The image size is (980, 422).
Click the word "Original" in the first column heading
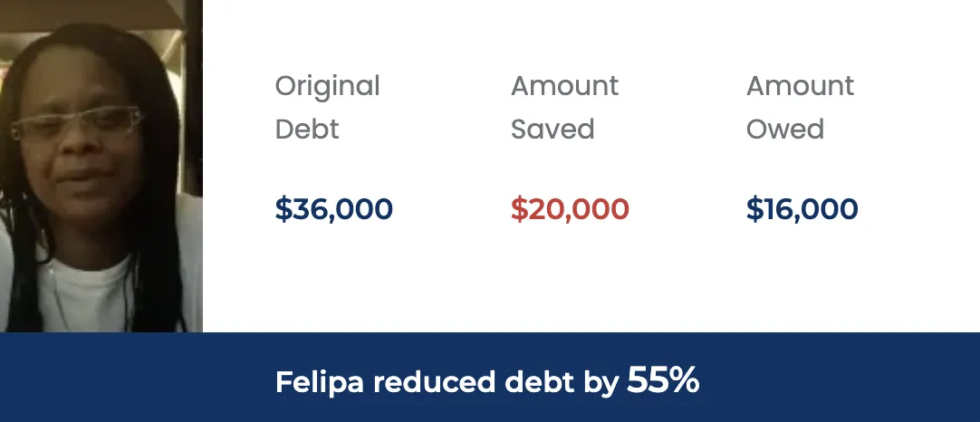328,87
